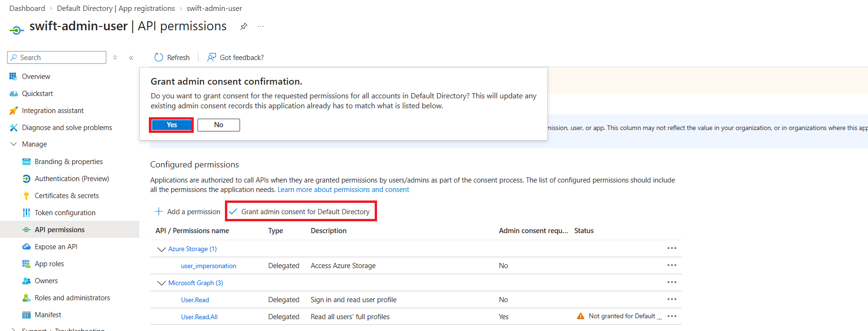Click the Quickstart cloud icon
The height and width of the screenshot is (331, 868).
13,94
